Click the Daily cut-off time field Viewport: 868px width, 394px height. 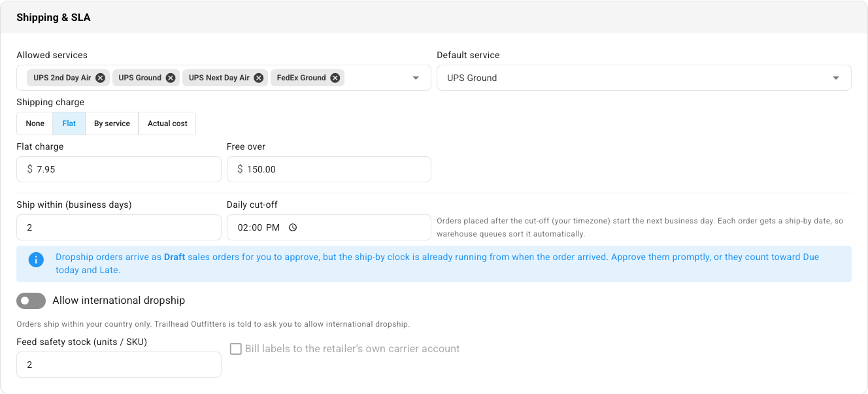point(329,227)
